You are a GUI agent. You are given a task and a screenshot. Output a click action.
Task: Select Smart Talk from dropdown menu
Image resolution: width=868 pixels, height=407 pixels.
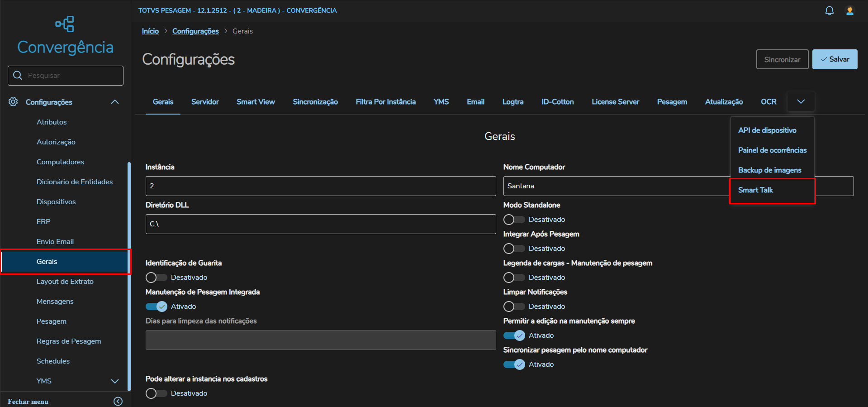tap(755, 190)
